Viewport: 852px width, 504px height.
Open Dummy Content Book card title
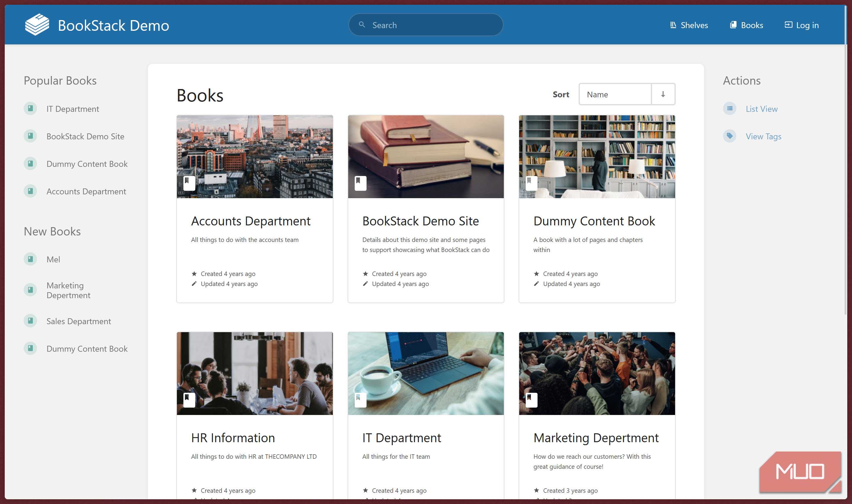pos(594,221)
